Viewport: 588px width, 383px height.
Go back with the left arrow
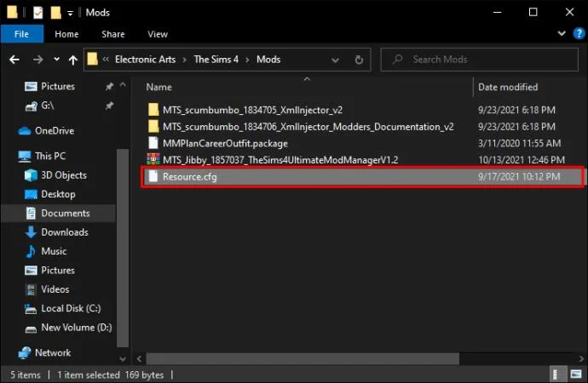pyautogui.click(x=14, y=60)
